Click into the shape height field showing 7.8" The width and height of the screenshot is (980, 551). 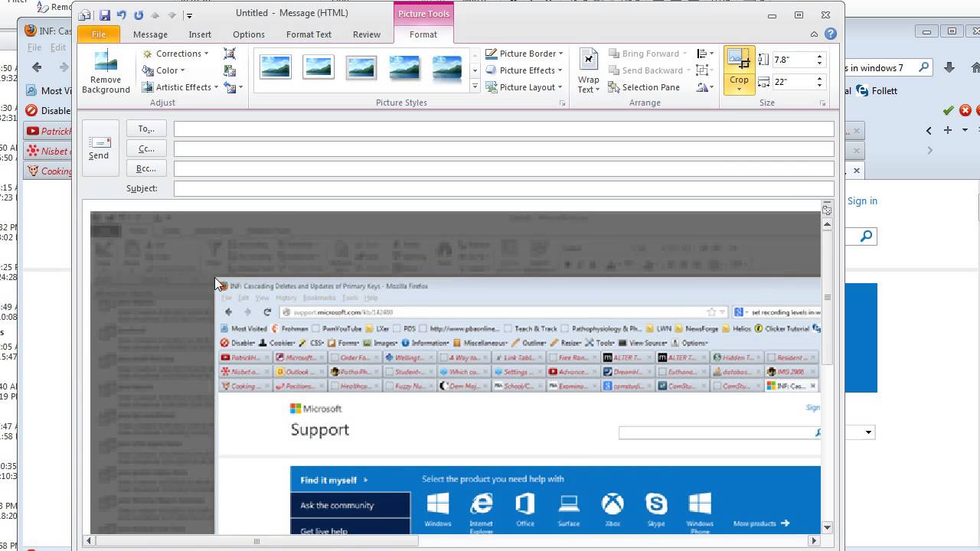click(x=792, y=60)
